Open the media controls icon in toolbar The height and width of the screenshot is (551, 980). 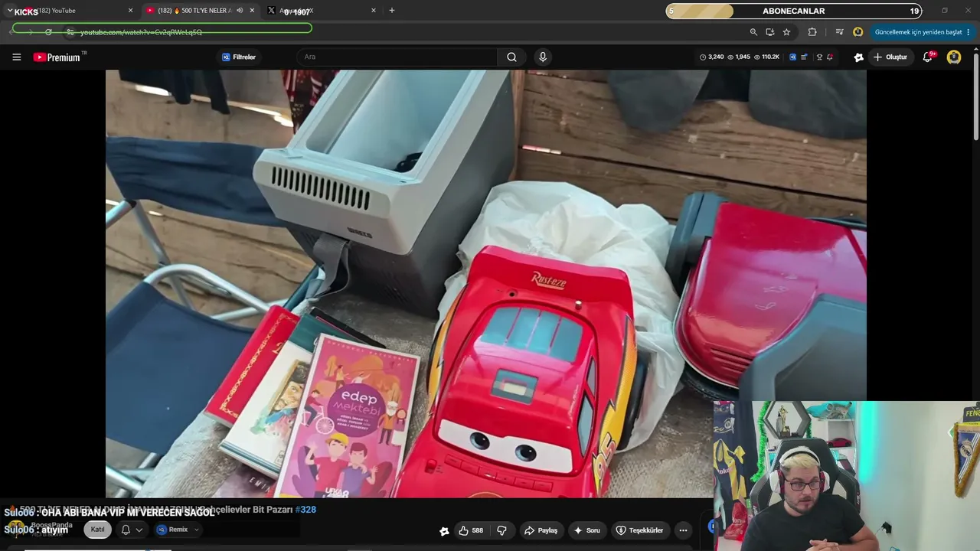pyautogui.click(x=839, y=32)
